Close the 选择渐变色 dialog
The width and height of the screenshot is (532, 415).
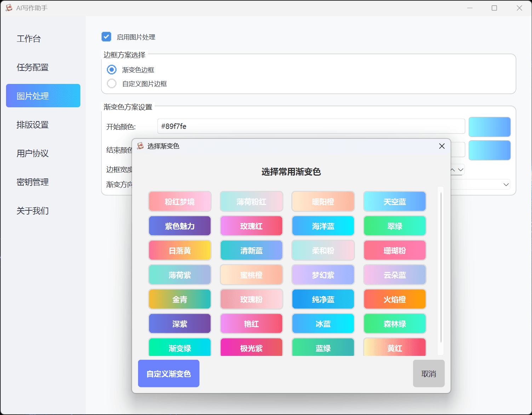(441, 146)
